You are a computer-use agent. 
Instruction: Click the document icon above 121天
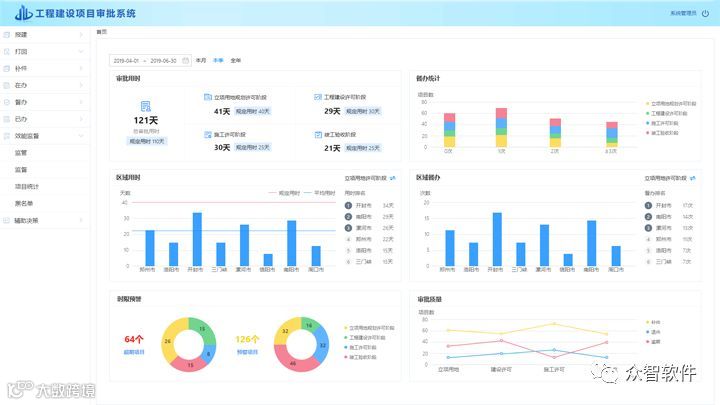pos(146,107)
